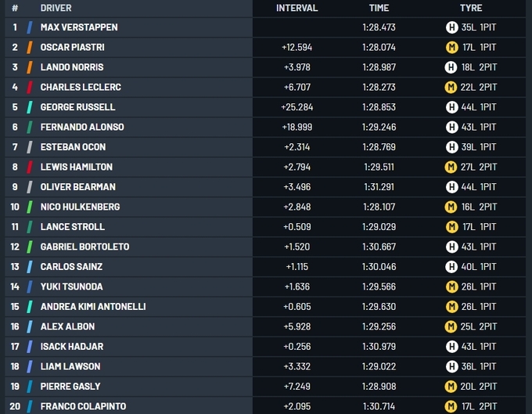
Task: Click Hulkenberg's medium tyre icon
Action: (451, 207)
